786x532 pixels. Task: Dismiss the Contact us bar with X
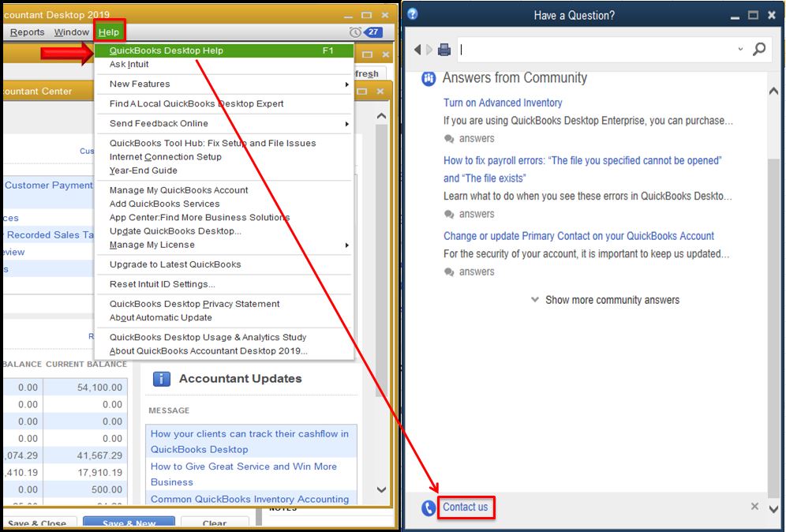click(754, 507)
